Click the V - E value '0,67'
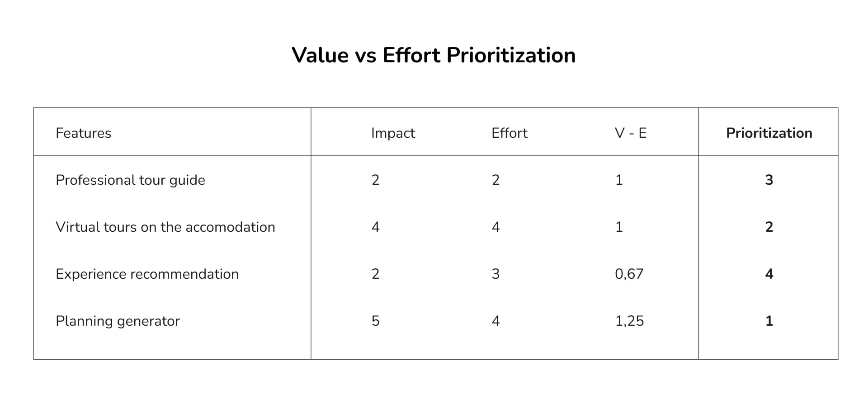Screen dimensions: 868x407 (x=629, y=274)
